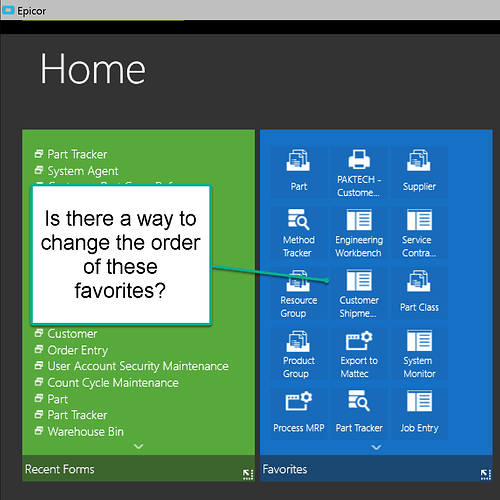Open Count Cycle Maintenance recent form
This screenshot has height=500, width=500.
[x=107, y=383]
